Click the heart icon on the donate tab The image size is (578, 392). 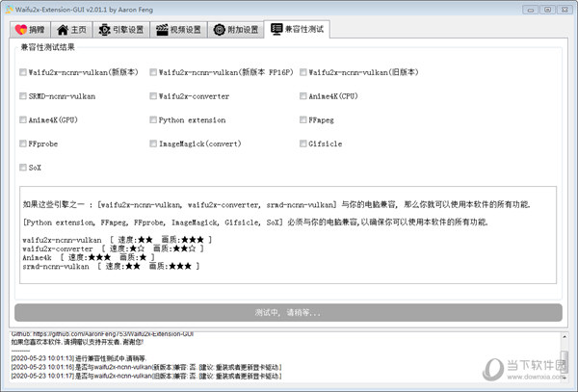click(21, 30)
